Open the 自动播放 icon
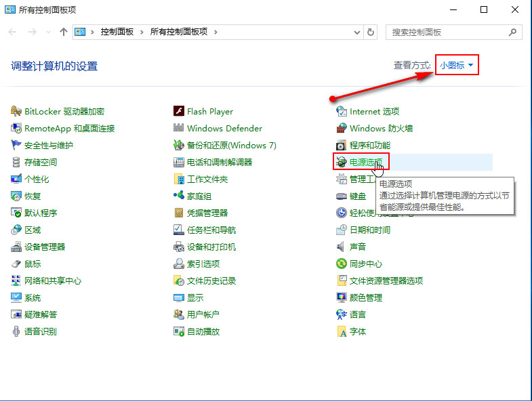Screen dimensions: 532x401 [x=179, y=331]
